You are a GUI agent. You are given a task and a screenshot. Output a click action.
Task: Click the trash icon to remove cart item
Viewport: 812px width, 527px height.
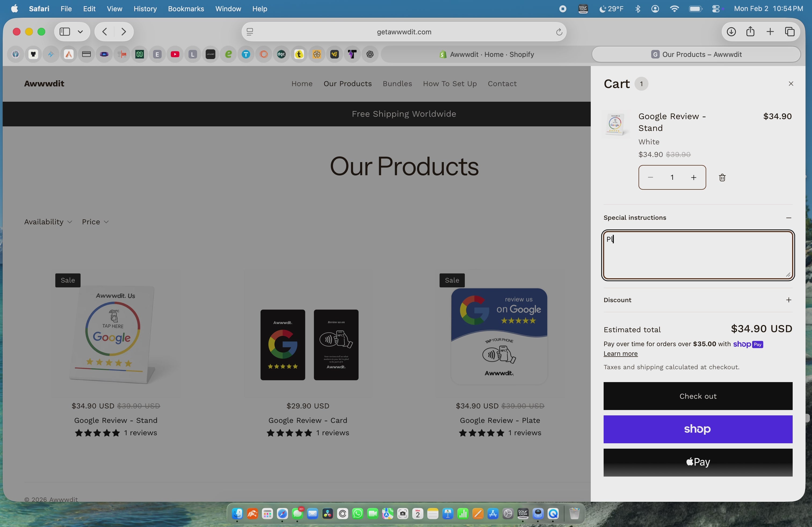tap(722, 178)
